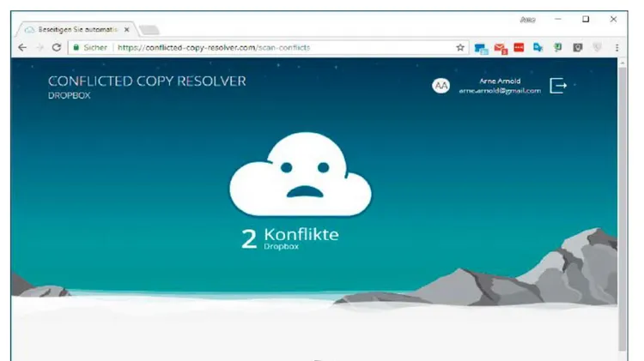Click the scrollbar up arrow
644x361 pixels.
623,63
